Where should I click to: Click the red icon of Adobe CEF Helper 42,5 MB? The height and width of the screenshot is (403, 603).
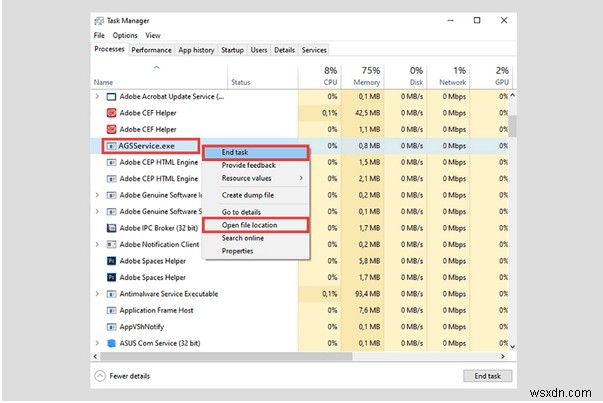click(x=111, y=113)
